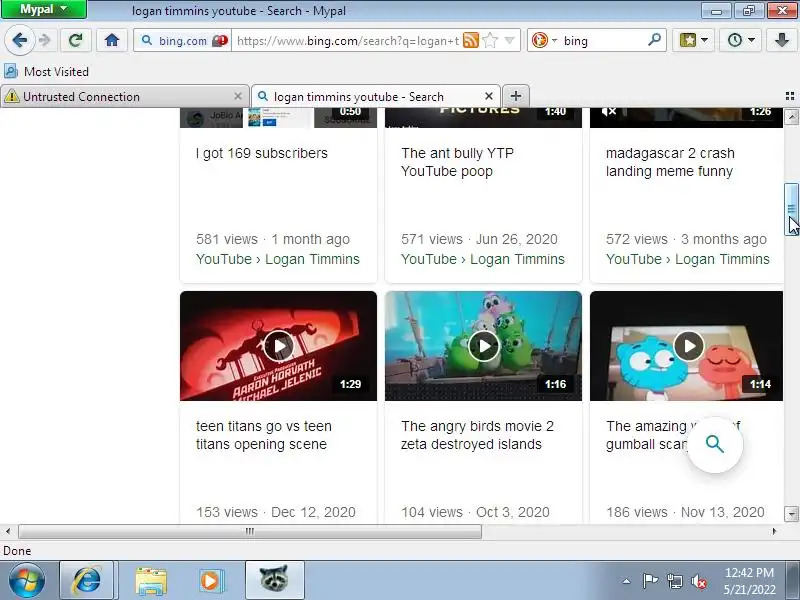Viewport: 800px width, 600px height.
Task: Click "104 views · Oct 3, 2020" text
Action: click(x=475, y=512)
